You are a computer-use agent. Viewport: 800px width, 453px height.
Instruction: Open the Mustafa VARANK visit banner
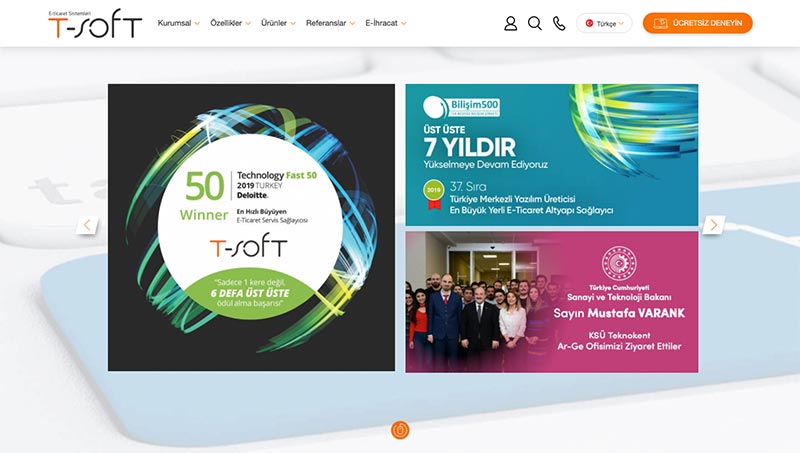point(552,302)
